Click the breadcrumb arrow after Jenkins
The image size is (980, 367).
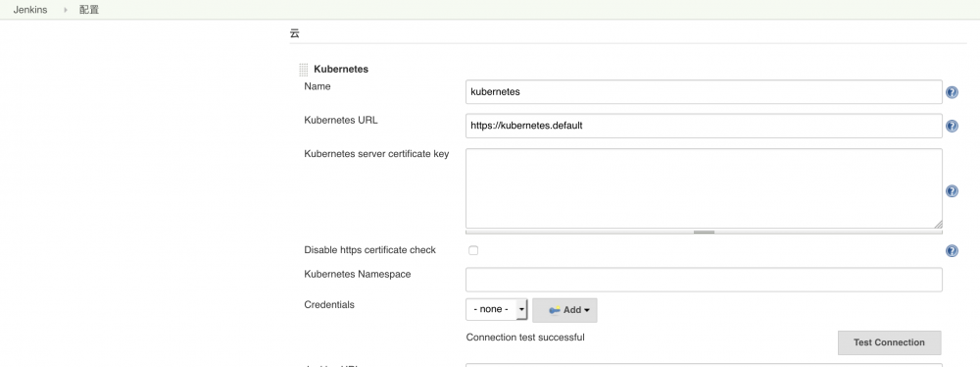[65, 10]
